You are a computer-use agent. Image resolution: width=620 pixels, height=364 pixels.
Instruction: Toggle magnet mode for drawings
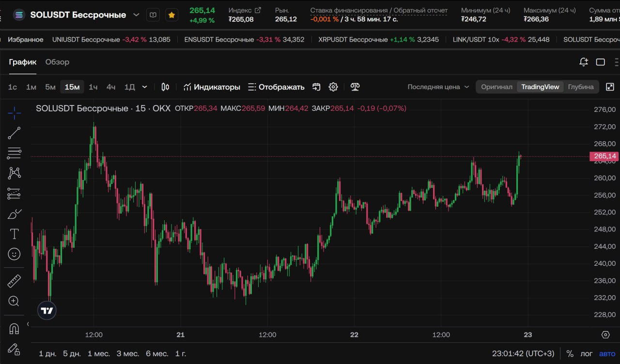(x=14, y=329)
